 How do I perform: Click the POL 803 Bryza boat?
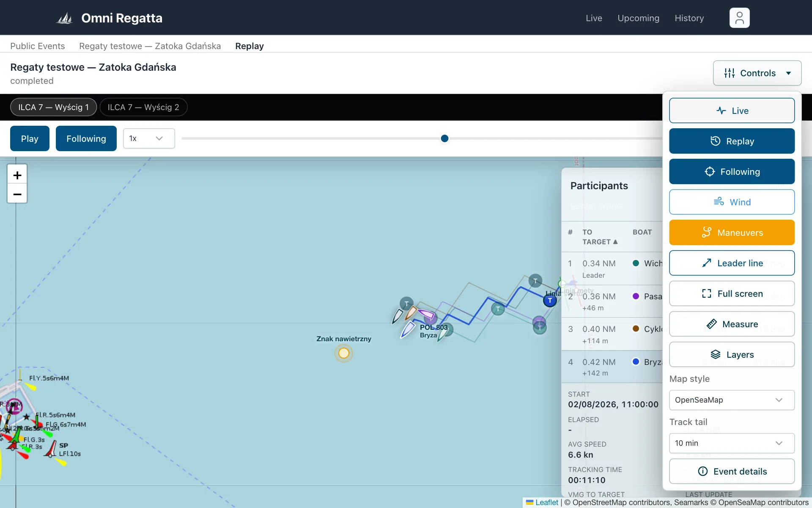[x=408, y=329]
